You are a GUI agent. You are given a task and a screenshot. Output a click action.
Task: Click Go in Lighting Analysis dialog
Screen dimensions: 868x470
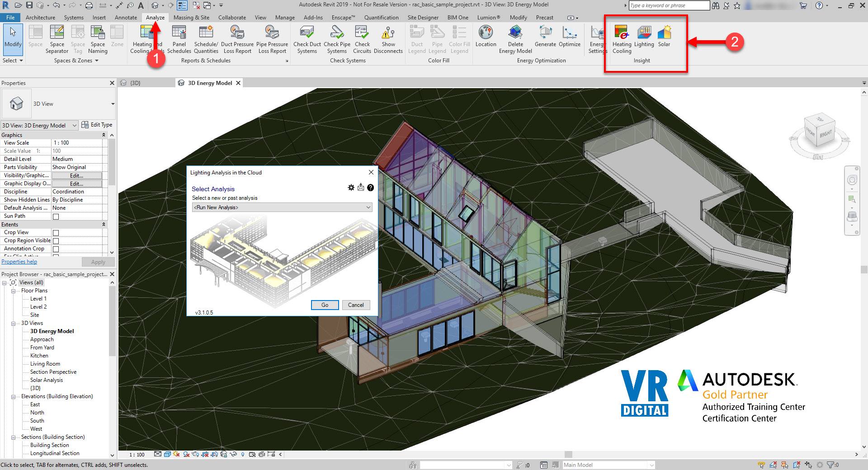325,305
